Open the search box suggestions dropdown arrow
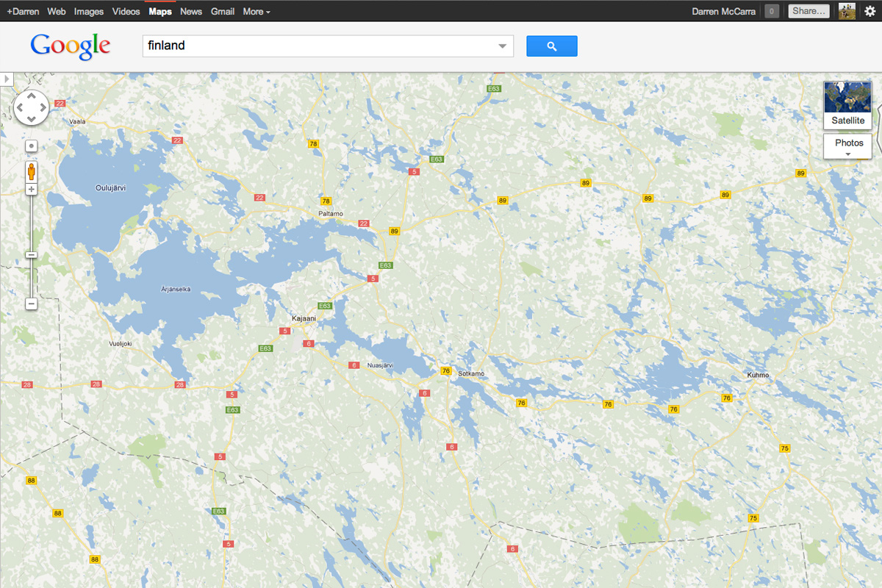The width and height of the screenshot is (882, 588). pos(502,46)
